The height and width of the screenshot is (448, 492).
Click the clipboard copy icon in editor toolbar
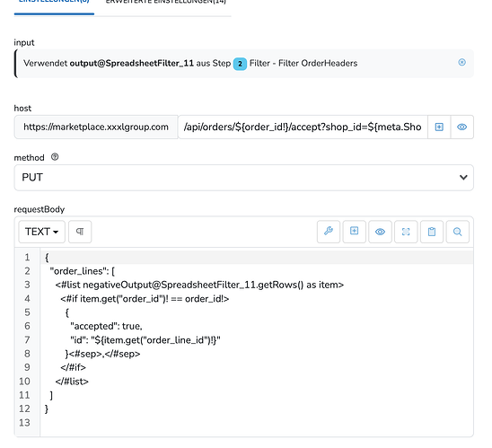pos(432,232)
